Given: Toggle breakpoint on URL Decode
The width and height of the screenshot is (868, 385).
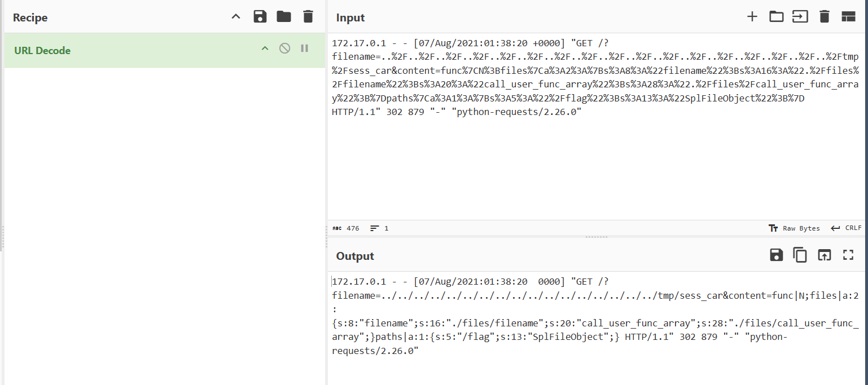Looking at the screenshot, I should 305,48.
